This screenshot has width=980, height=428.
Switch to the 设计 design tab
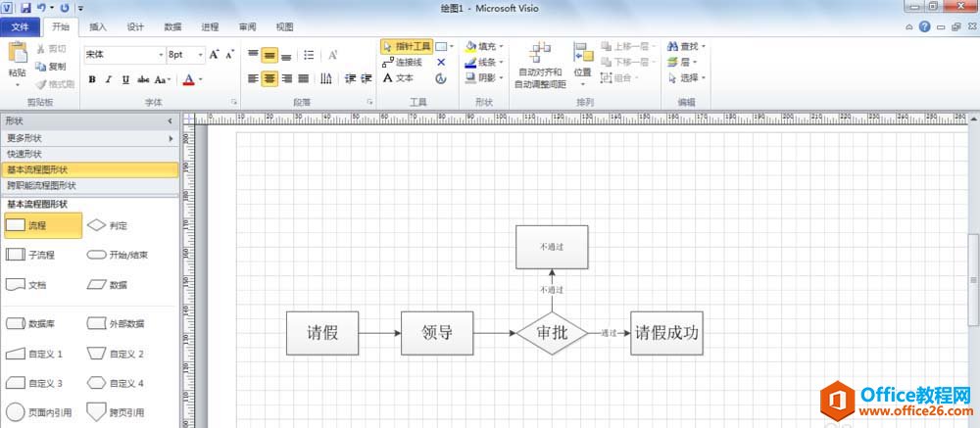coord(135,26)
